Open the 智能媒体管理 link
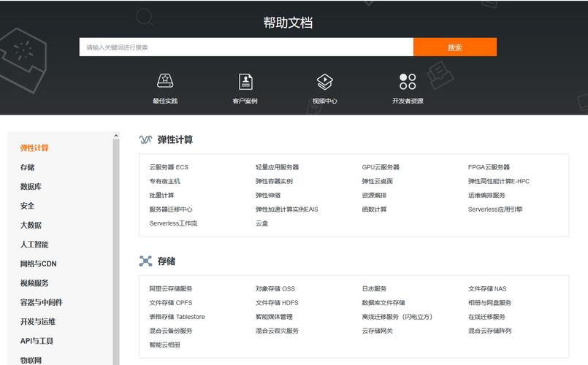Viewport: 588px width, 365px height. click(x=274, y=317)
